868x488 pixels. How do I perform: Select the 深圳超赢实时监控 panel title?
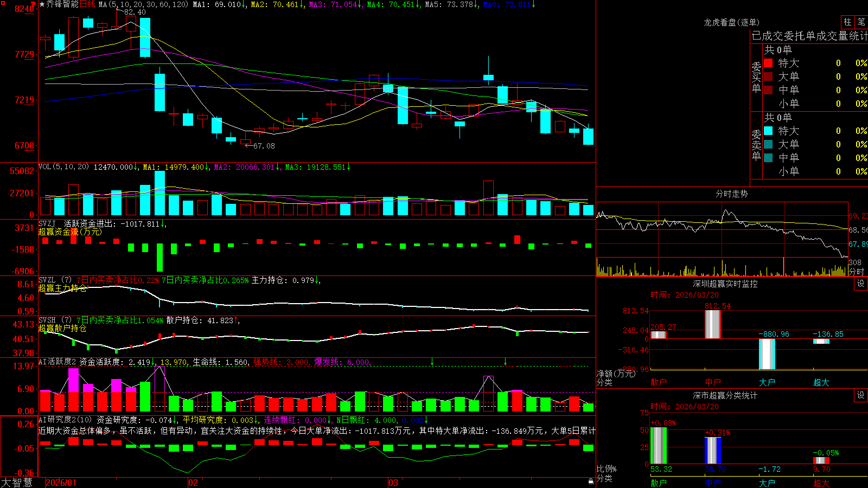point(725,284)
